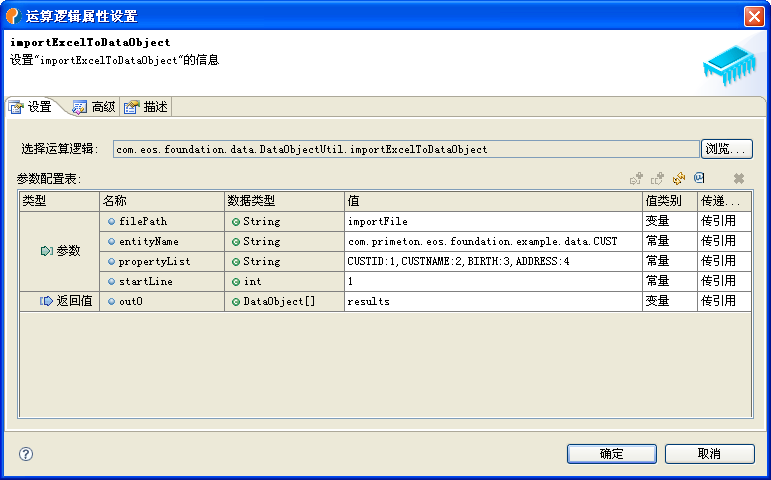Screen dimensions: 771x480
Task: Click the blue @ icon above the table
Action: (700, 178)
